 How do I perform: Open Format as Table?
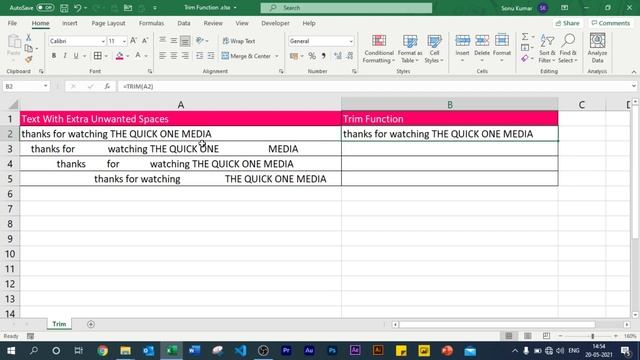(409, 49)
